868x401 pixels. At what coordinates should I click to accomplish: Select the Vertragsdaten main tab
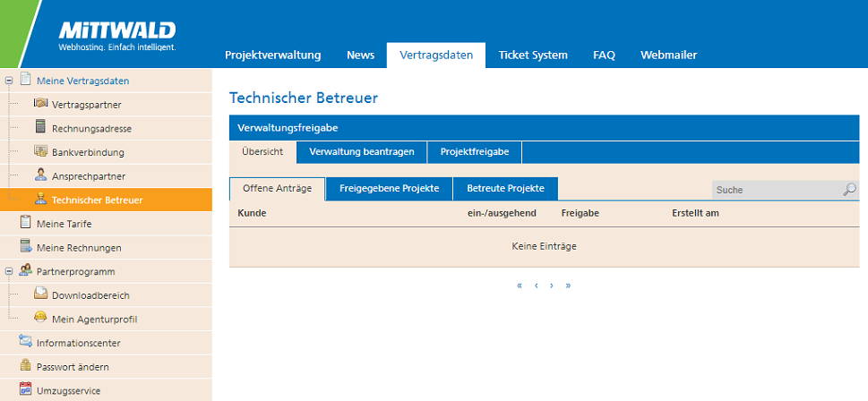click(x=436, y=55)
